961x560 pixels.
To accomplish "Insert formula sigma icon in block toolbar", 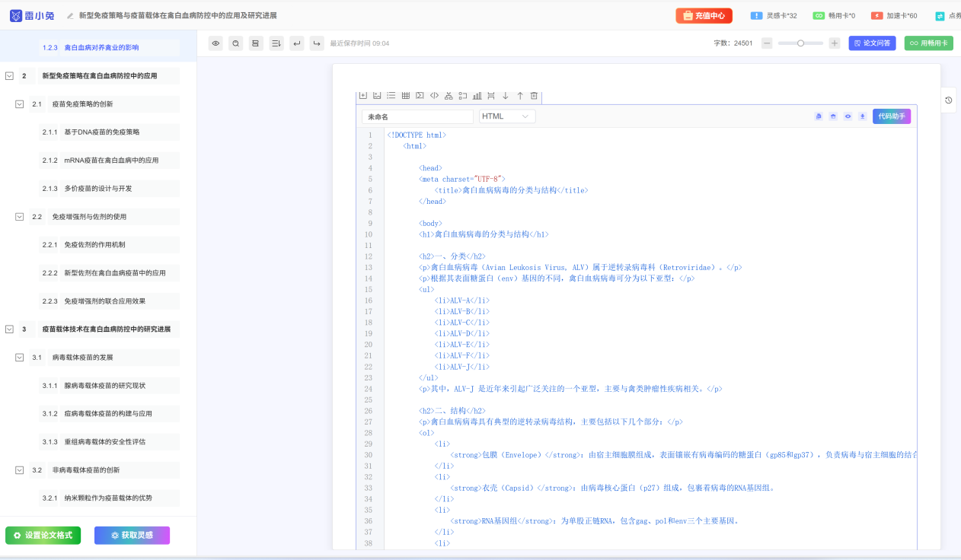I will 420,96.
